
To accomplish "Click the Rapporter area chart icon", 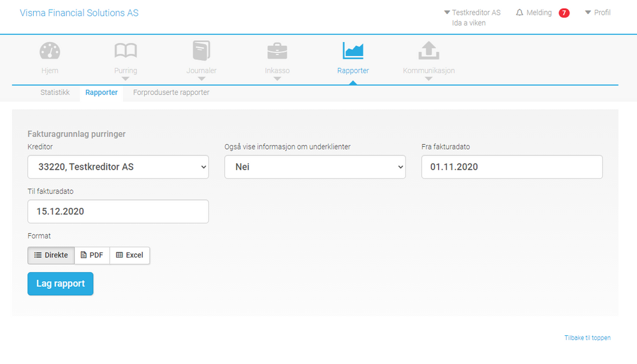I will pos(353,51).
